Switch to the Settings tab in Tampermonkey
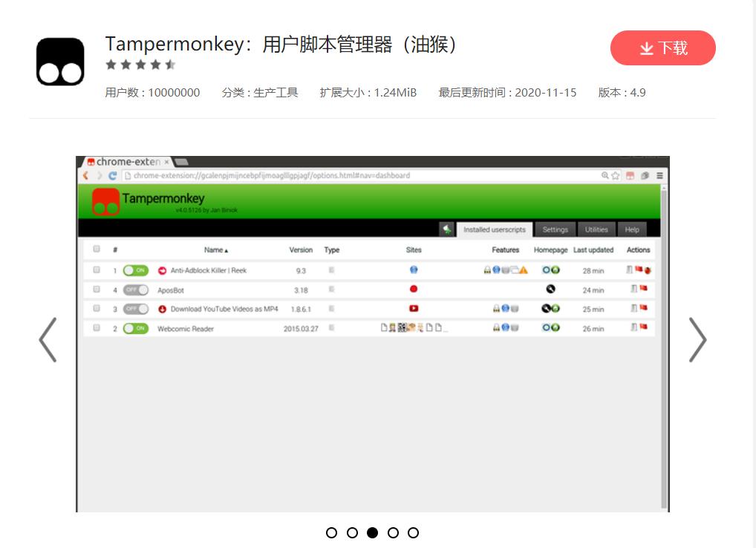756x548 pixels. pyautogui.click(x=555, y=229)
